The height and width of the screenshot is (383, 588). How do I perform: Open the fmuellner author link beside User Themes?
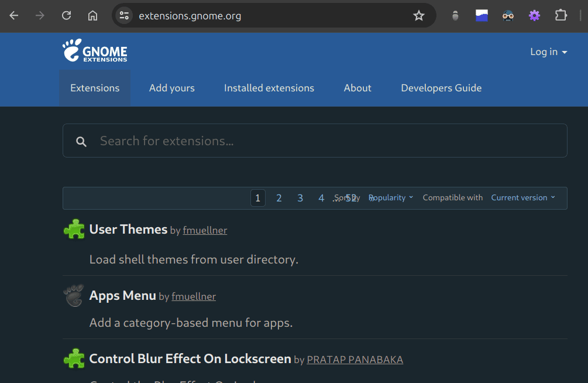coord(205,230)
